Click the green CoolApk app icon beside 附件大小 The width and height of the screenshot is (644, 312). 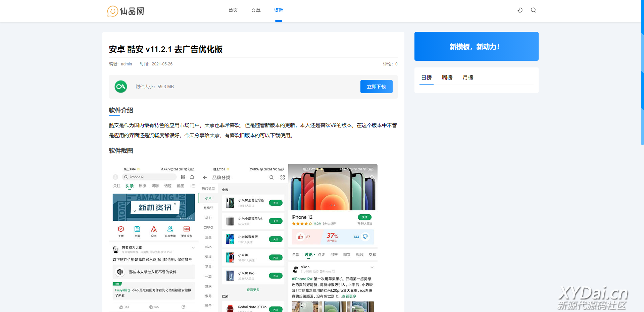click(x=120, y=87)
